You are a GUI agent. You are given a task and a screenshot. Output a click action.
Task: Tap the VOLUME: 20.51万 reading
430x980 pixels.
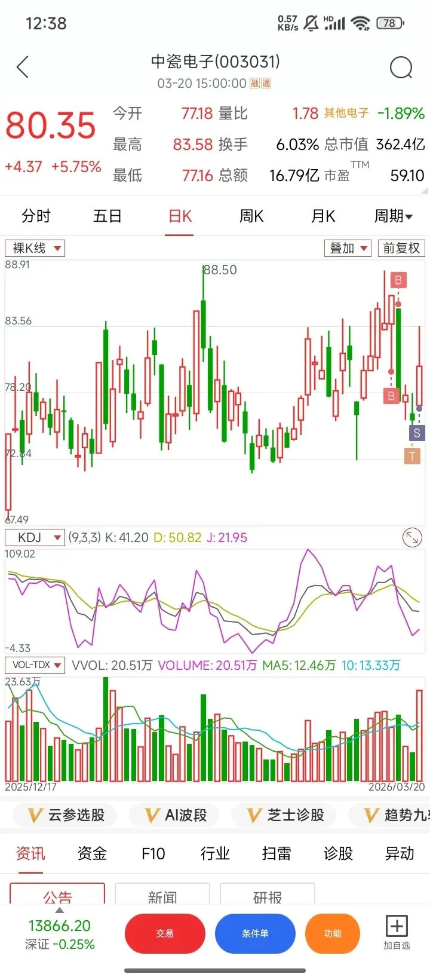pyautogui.click(x=207, y=665)
